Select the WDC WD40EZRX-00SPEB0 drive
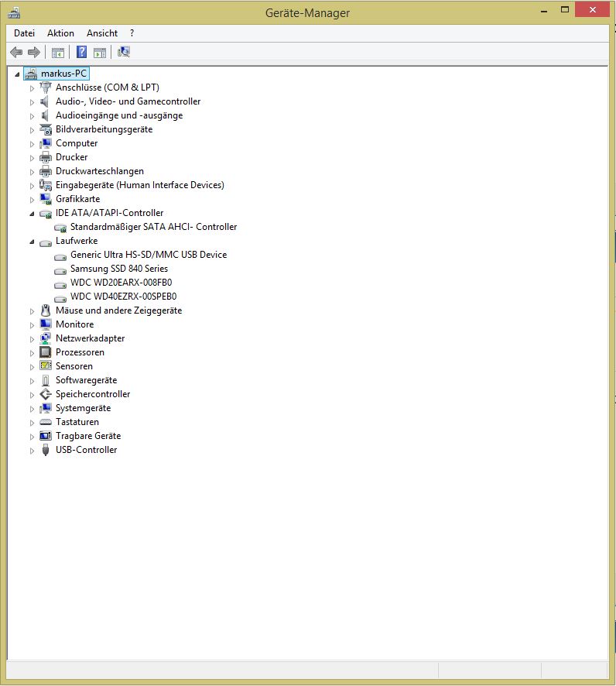This screenshot has height=686, width=616. pos(123,297)
